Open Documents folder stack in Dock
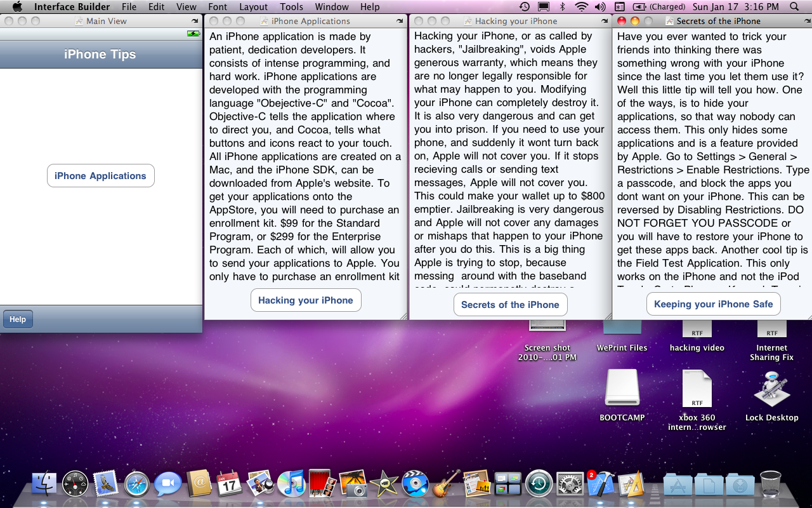The image size is (812, 508). pos(709,484)
